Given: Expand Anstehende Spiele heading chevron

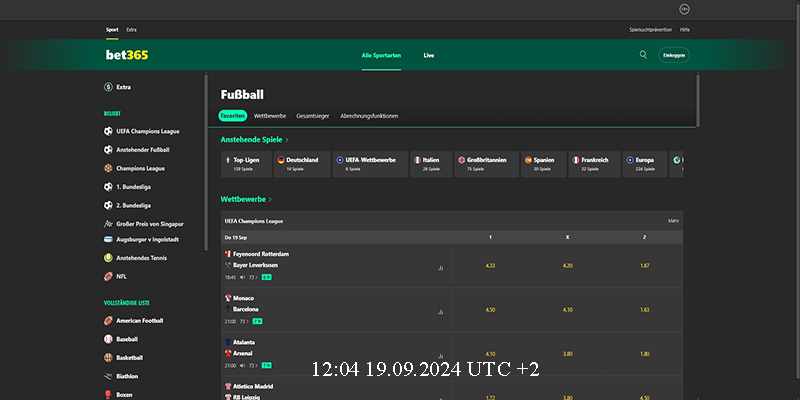Looking at the screenshot, I should tap(287, 140).
